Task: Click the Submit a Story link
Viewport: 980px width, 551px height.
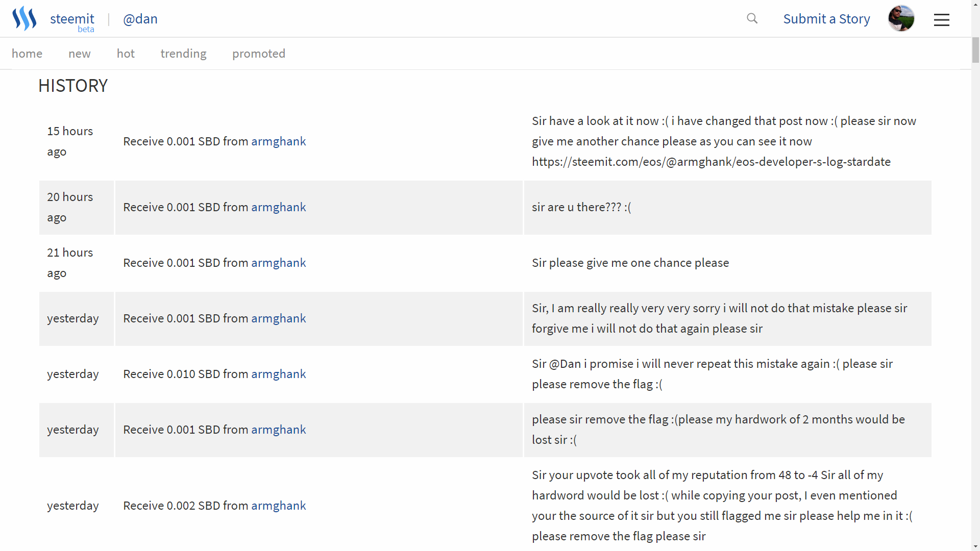Action: [x=826, y=19]
